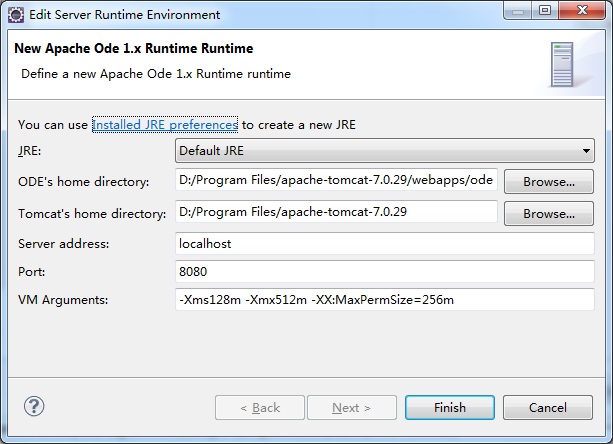Click the 'New Apache Ode 1.x Runtime Runtime' heading
Viewport: 613px width, 444px height.
click(x=134, y=48)
